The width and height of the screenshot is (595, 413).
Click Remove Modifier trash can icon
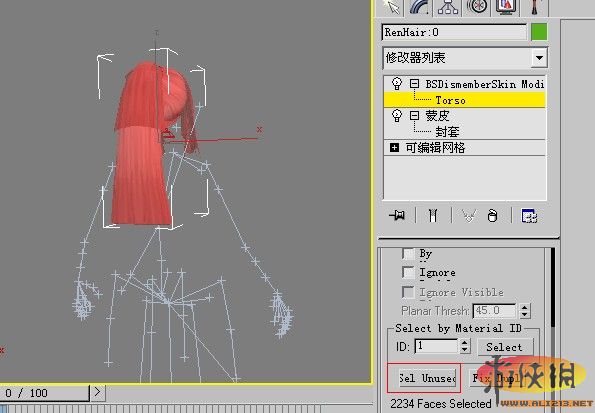coord(492,216)
